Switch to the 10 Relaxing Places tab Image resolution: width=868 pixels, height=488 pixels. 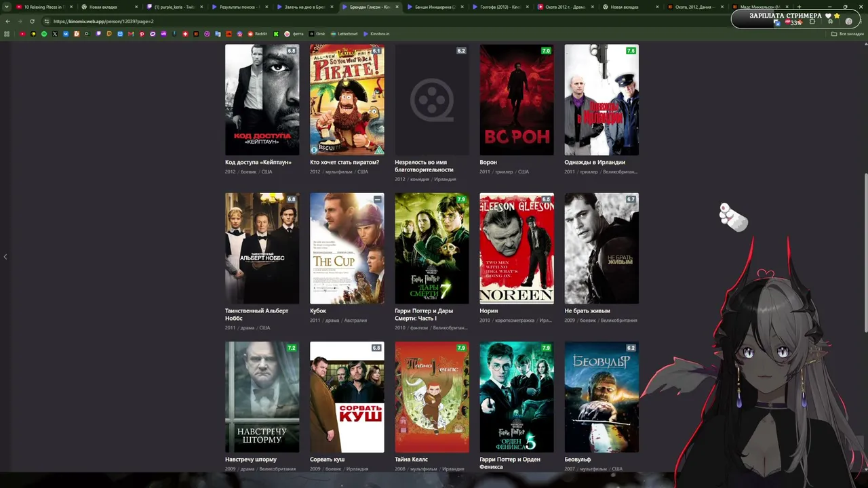pos(43,7)
